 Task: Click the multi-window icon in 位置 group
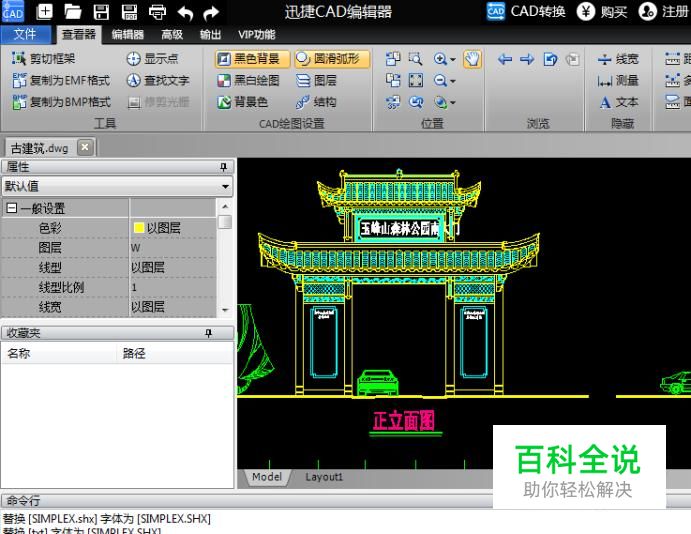click(393, 59)
